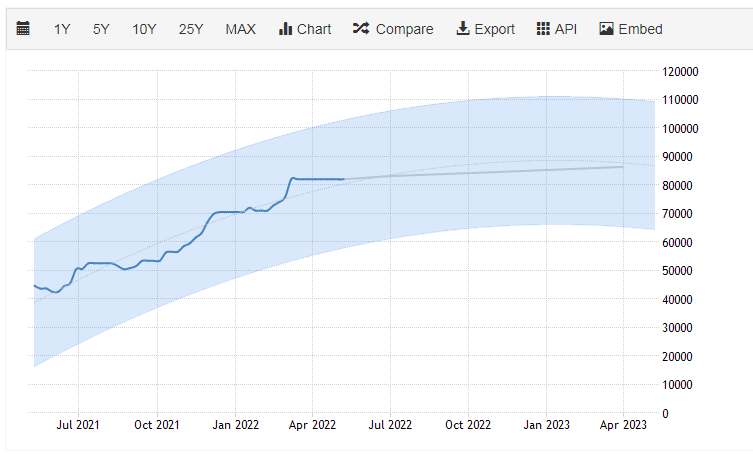Choose the 25Y time range

click(191, 29)
